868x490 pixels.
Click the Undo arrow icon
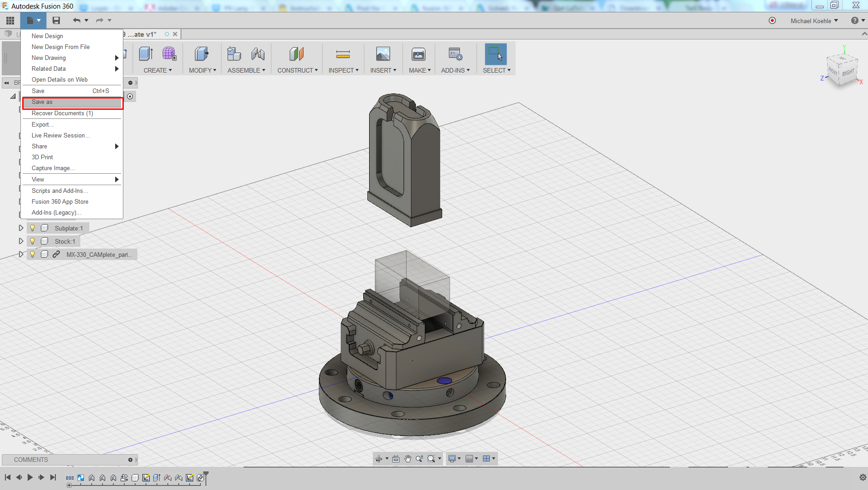click(x=77, y=20)
